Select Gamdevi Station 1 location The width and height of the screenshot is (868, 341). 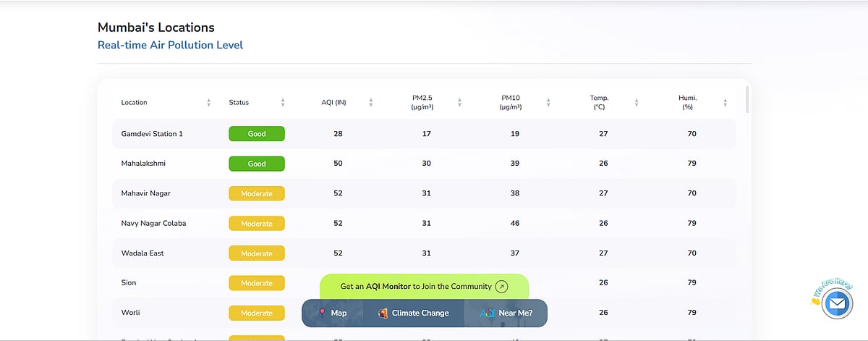(x=152, y=134)
